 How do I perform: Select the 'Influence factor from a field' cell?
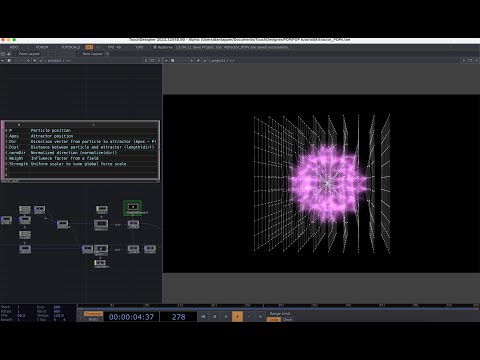94,158
